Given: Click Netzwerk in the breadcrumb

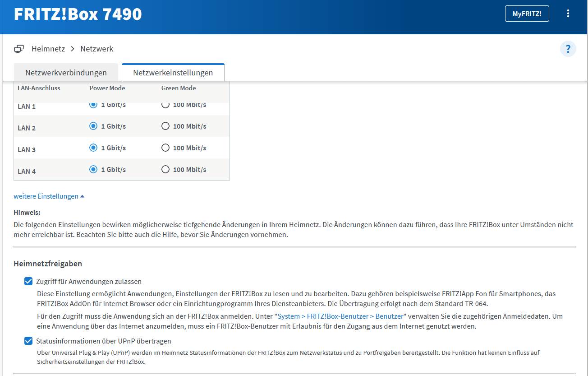Looking at the screenshot, I should [x=97, y=49].
